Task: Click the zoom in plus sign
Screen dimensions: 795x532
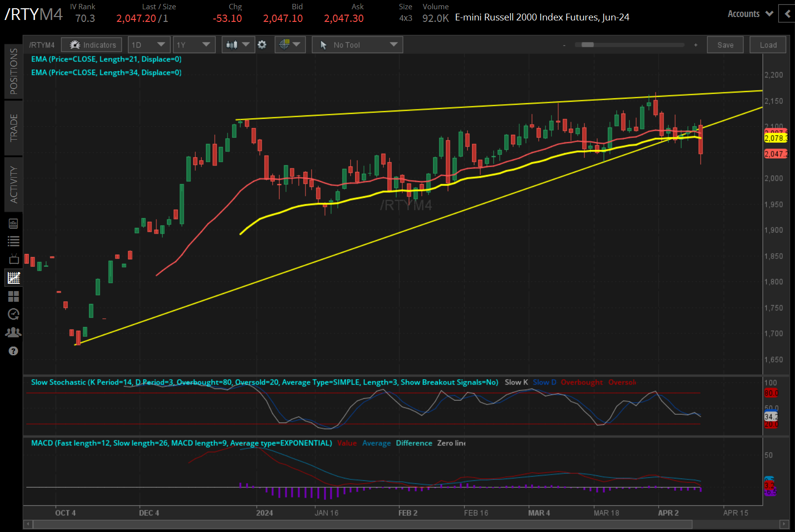Action: (x=696, y=45)
